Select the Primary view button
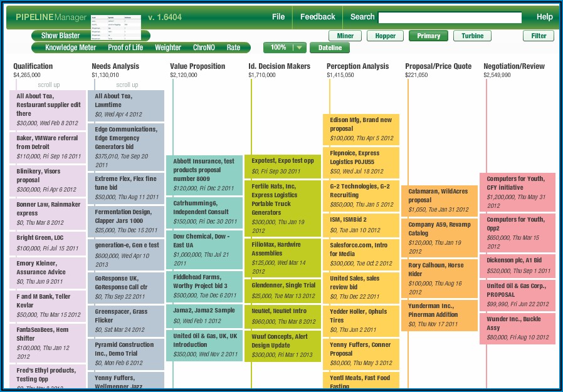Image resolution: width=563 pixels, height=392 pixels. (x=428, y=36)
